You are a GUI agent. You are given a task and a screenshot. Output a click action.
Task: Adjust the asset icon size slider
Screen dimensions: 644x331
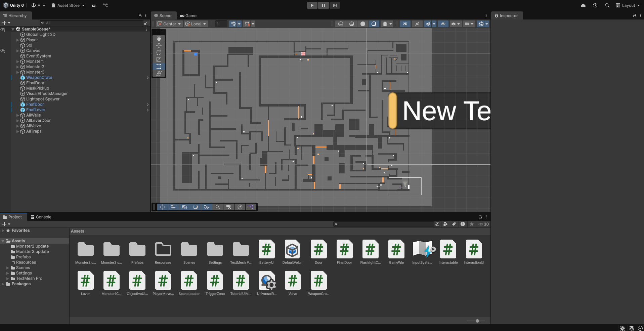click(477, 321)
